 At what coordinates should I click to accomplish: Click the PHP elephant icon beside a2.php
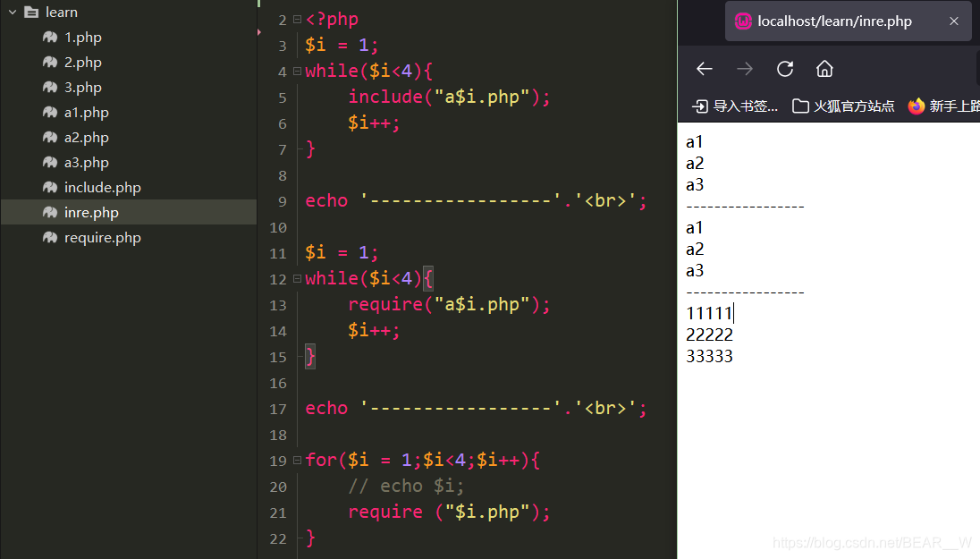[50, 137]
